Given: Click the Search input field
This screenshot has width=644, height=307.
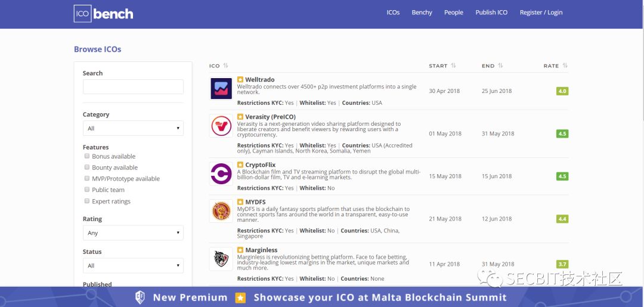Looking at the screenshot, I should click(x=133, y=86).
